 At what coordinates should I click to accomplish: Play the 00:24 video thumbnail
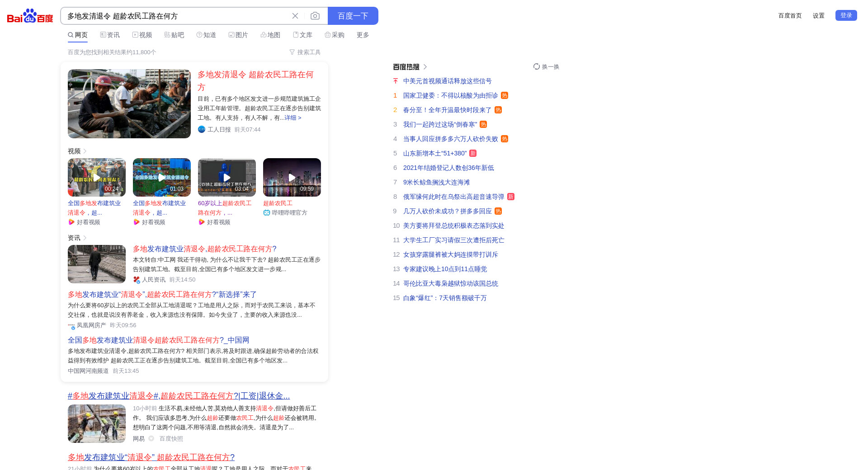(97, 177)
